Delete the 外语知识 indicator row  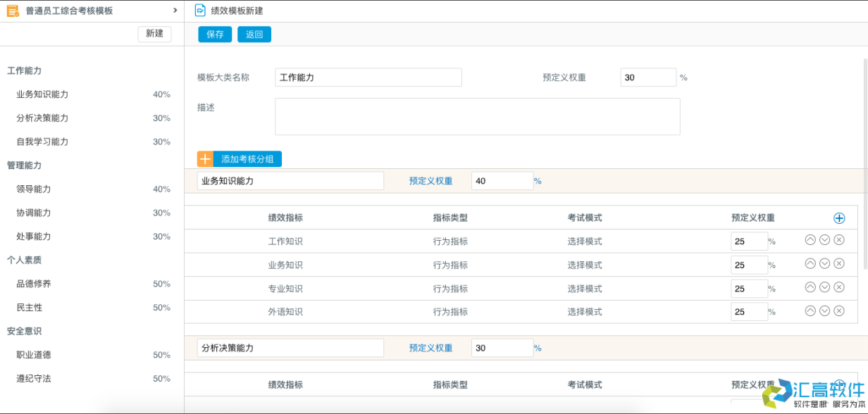coord(839,311)
